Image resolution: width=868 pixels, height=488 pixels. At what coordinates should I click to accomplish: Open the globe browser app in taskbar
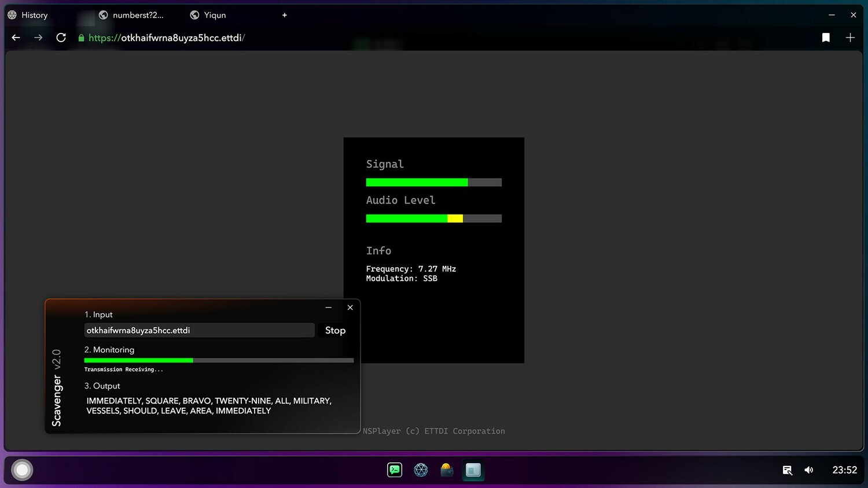point(421,470)
